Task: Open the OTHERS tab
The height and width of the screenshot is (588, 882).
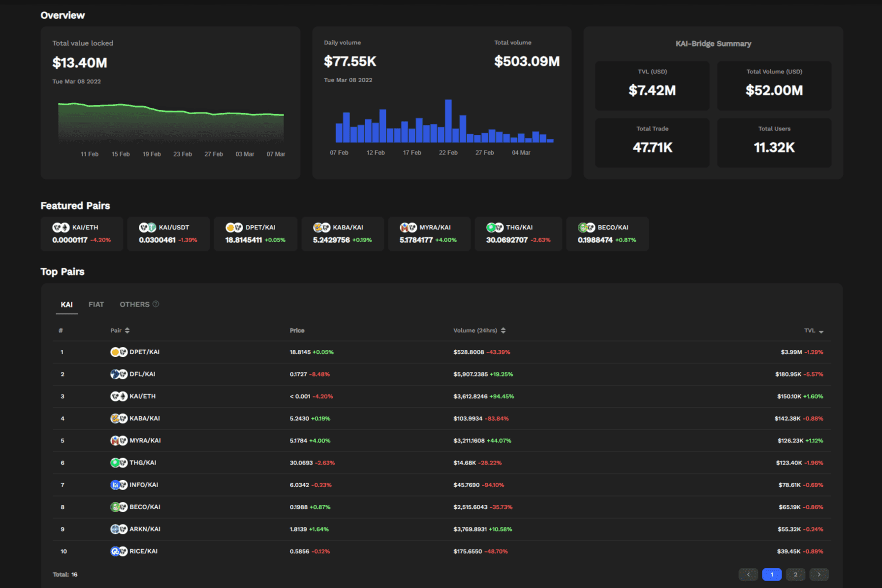Action: [x=134, y=304]
